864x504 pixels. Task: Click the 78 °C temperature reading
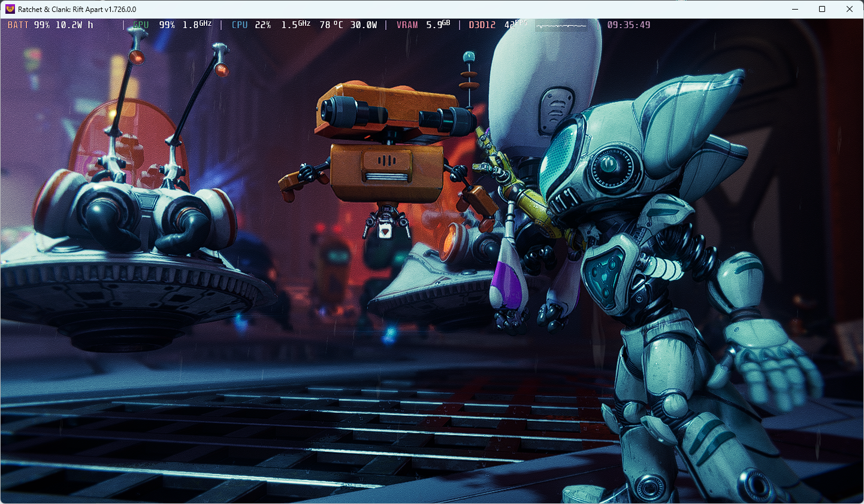coord(331,25)
